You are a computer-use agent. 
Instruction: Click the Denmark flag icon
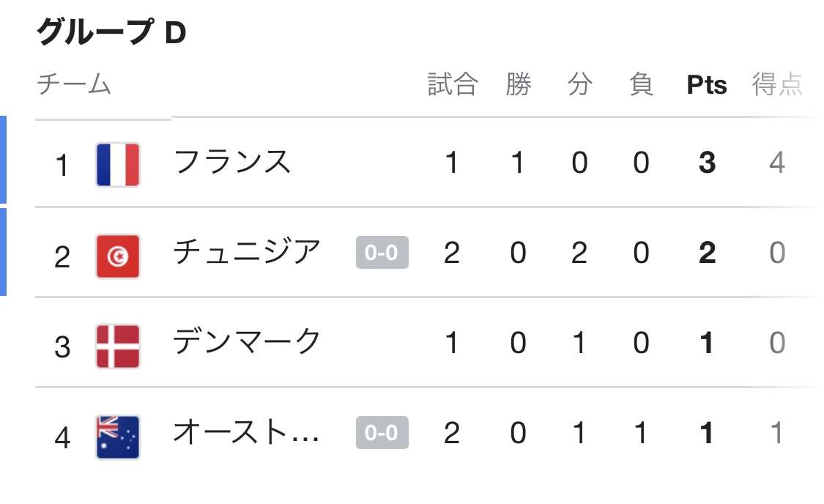click(x=118, y=346)
